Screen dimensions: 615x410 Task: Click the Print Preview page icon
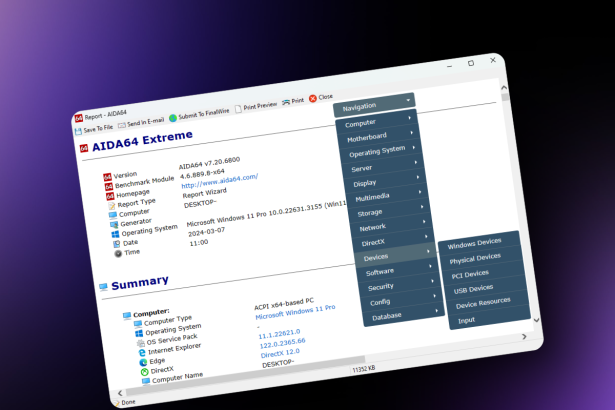click(x=238, y=109)
